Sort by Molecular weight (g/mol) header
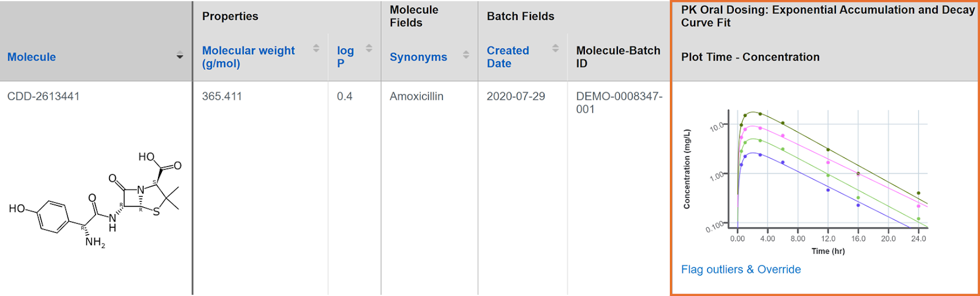 point(248,57)
